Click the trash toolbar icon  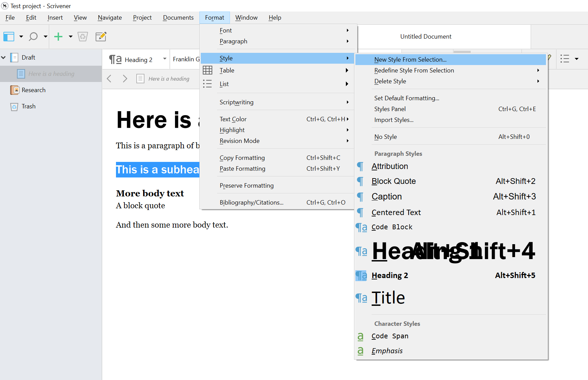click(x=83, y=36)
